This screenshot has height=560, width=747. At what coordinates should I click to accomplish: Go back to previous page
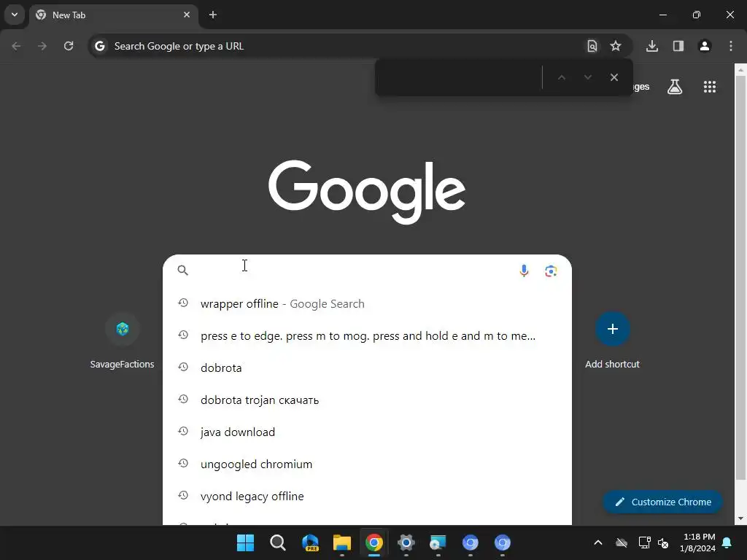click(x=16, y=46)
